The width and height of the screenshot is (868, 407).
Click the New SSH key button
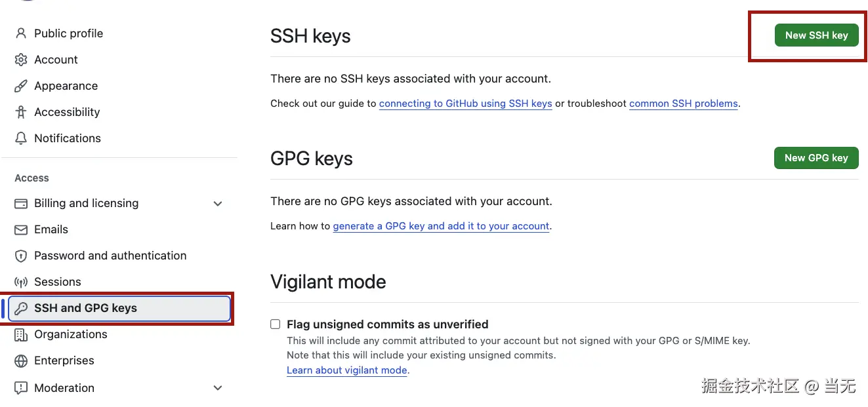point(816,35)
